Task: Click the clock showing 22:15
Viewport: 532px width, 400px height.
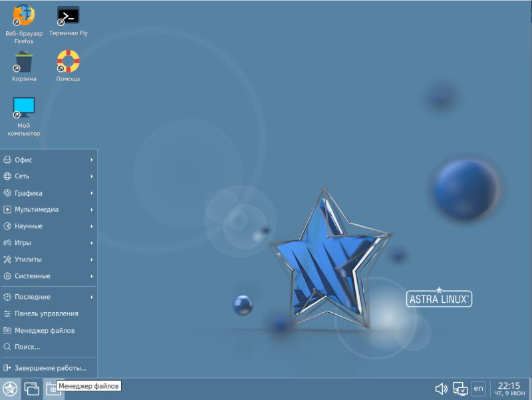Action: point(510,385)
